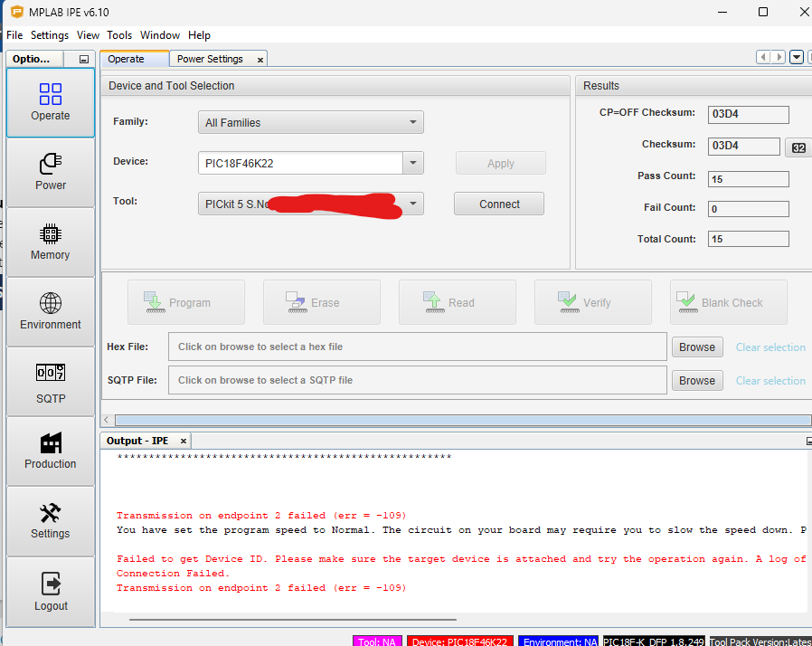Click inside the Hex File path field
Image resolution: width=812 pixels, height=646 pixels.
(x=416, y=347)
